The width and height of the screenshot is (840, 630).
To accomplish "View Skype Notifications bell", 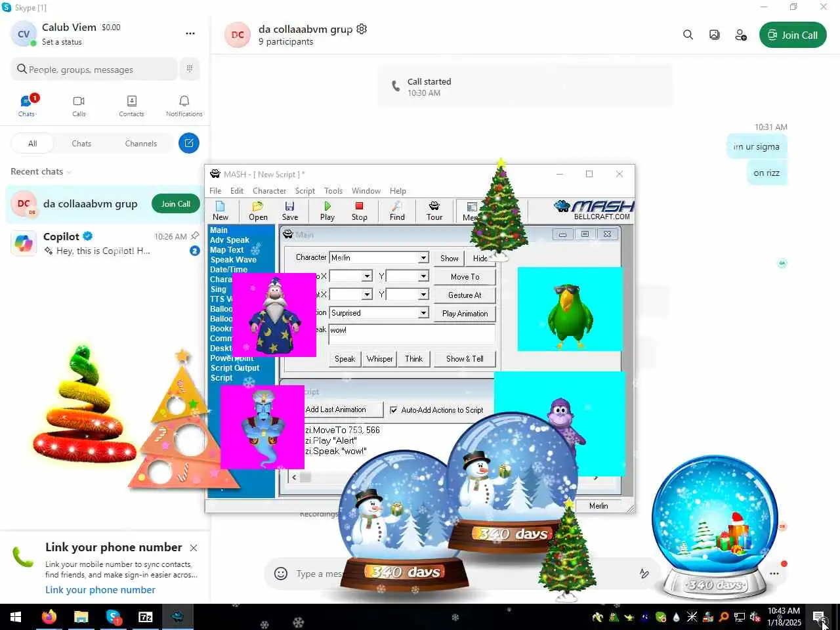I will (x=184, y=105).
